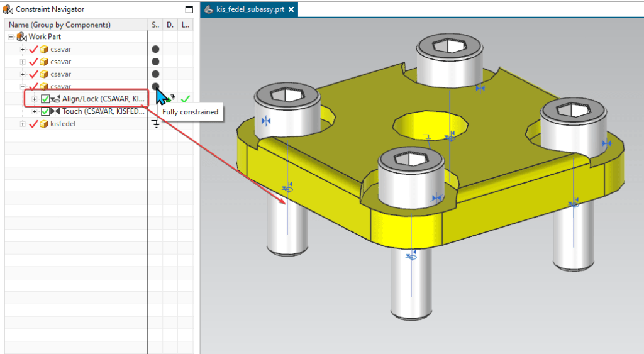Image resolution: width=644 pixels, height=354 pixels.
Task: Expand the Touch constraint node
Action: click(x=35, y=111)
